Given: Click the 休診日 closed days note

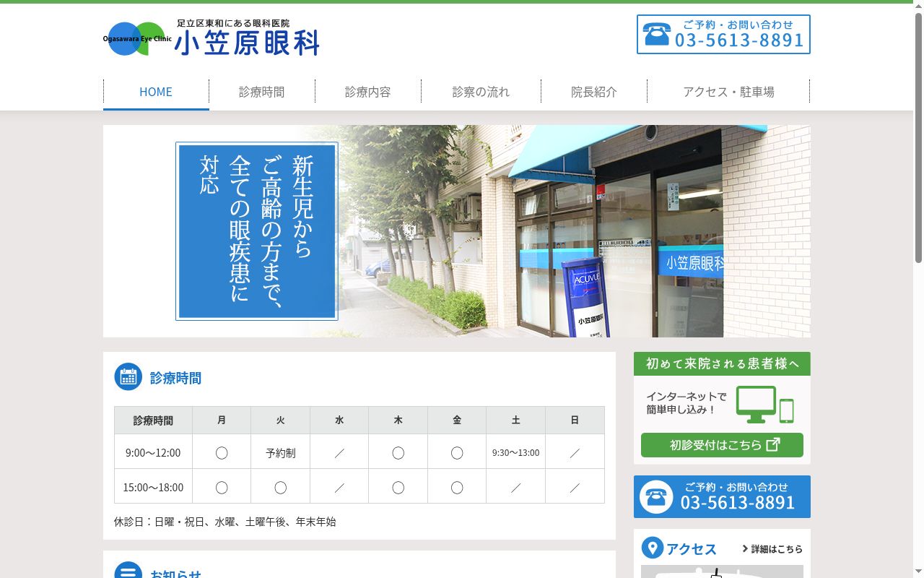Looking at the screenshot, I should click(x=225, y=522).
